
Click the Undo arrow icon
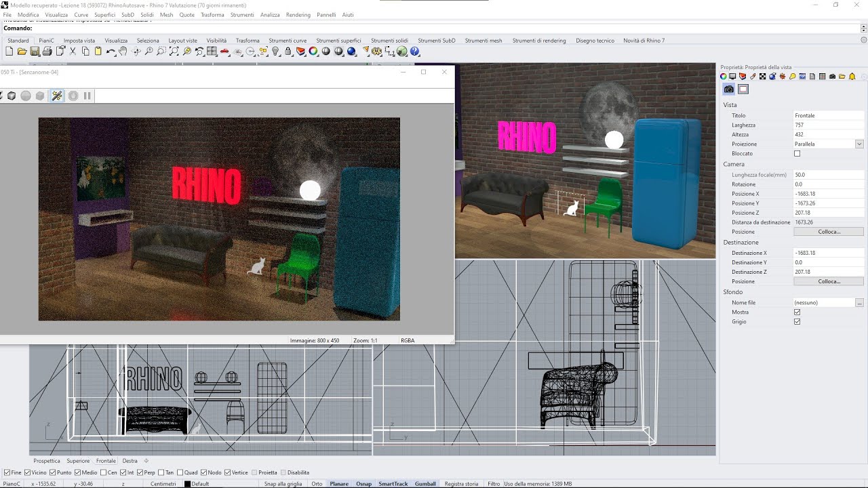(110, 51)
